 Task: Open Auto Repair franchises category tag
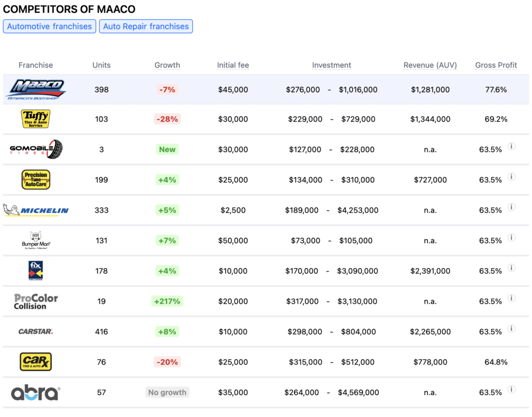pos(146,26)
